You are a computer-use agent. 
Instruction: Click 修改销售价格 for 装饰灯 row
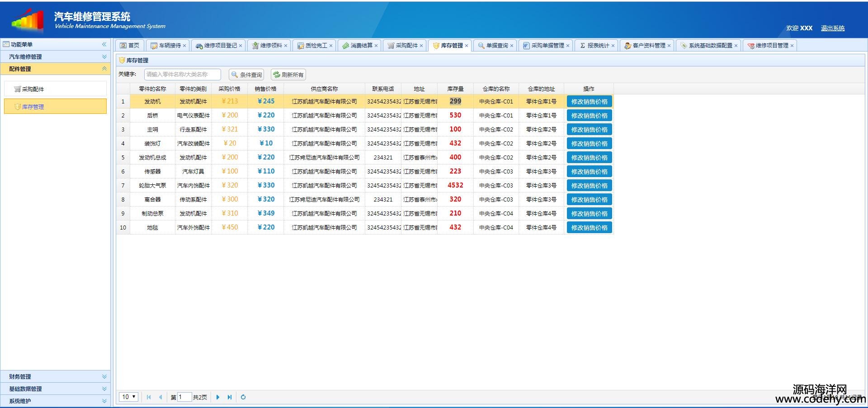click(x=589, y=144)
